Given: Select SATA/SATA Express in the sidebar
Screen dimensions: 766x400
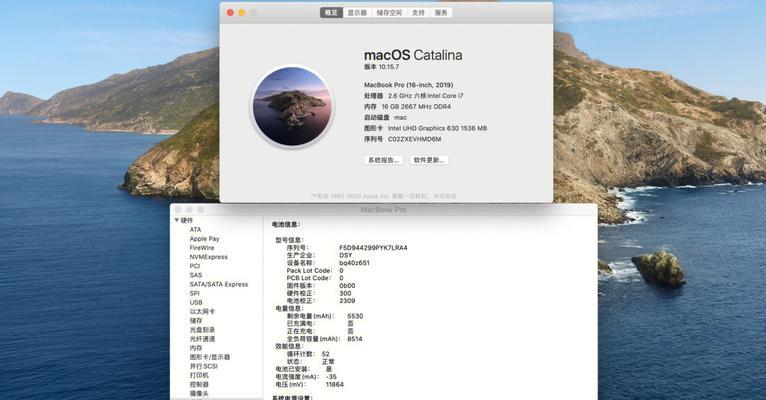Looking at the screenshot, I should point(219,284).
